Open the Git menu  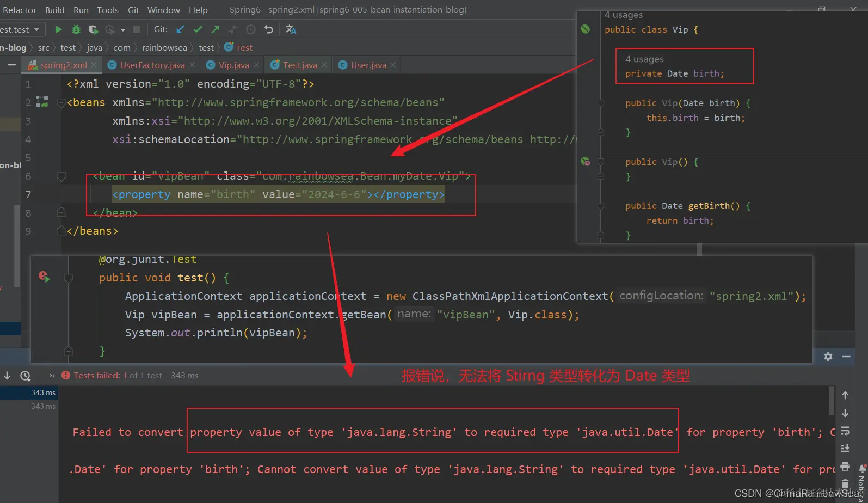pos(133,10)
